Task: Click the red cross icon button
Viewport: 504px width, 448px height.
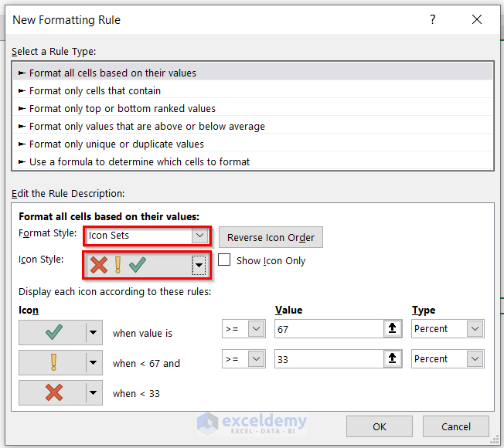Action: (x=53, y=392)
